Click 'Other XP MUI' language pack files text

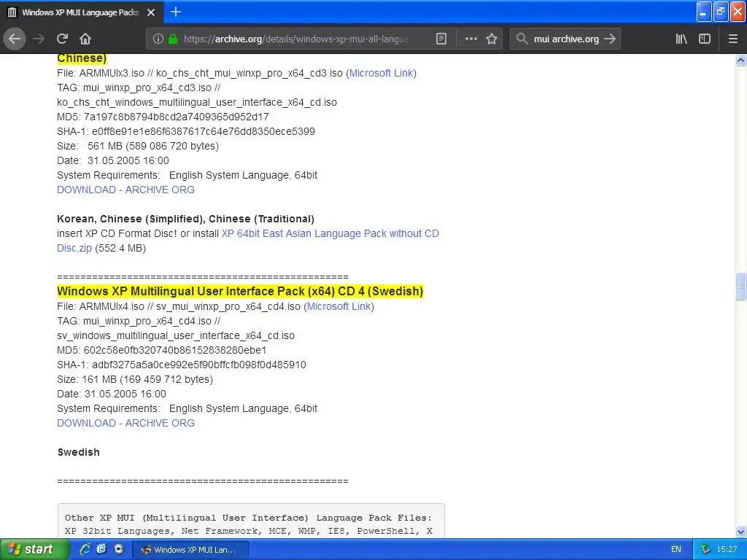tap(248, 518)
